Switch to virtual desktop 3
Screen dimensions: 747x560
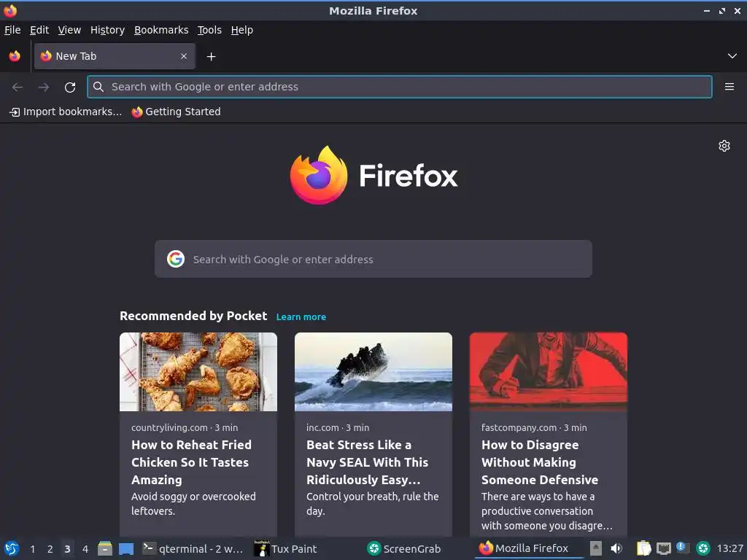pos(67,549)
